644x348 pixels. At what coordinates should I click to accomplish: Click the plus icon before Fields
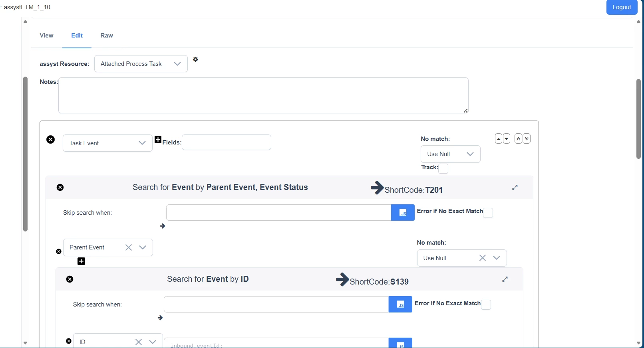158,140
